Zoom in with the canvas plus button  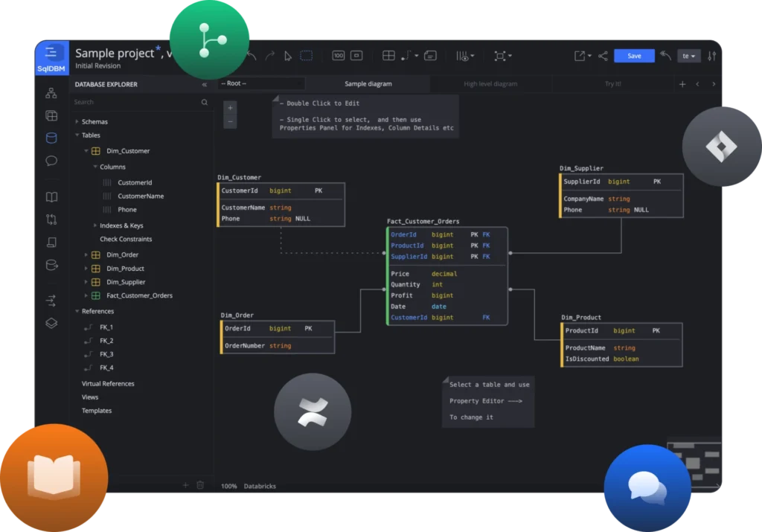point(230,108)
